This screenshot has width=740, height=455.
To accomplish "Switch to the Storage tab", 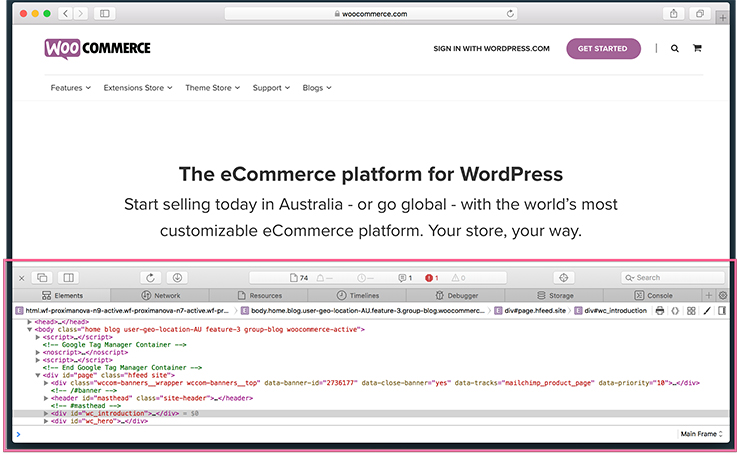I will (555, 295).
